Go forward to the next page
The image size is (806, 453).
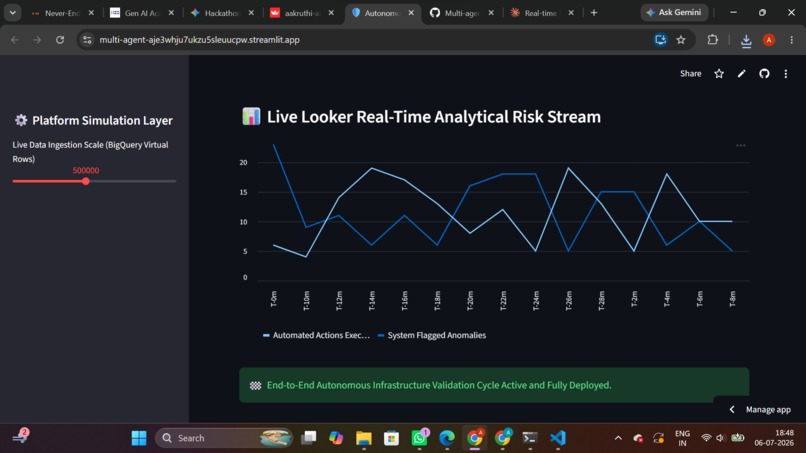37,40
